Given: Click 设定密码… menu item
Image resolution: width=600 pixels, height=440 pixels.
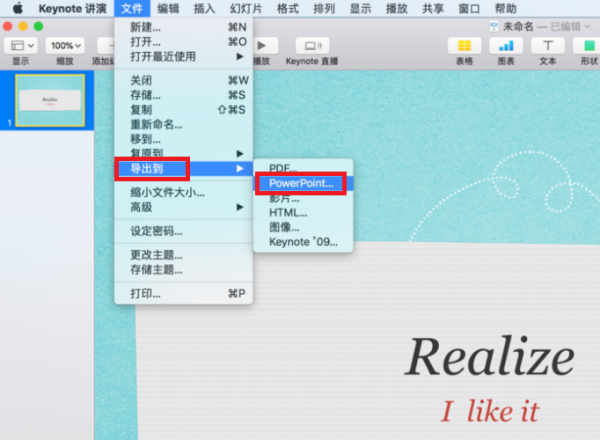Looking at the screenshot, I should click(x=156, y=231).
